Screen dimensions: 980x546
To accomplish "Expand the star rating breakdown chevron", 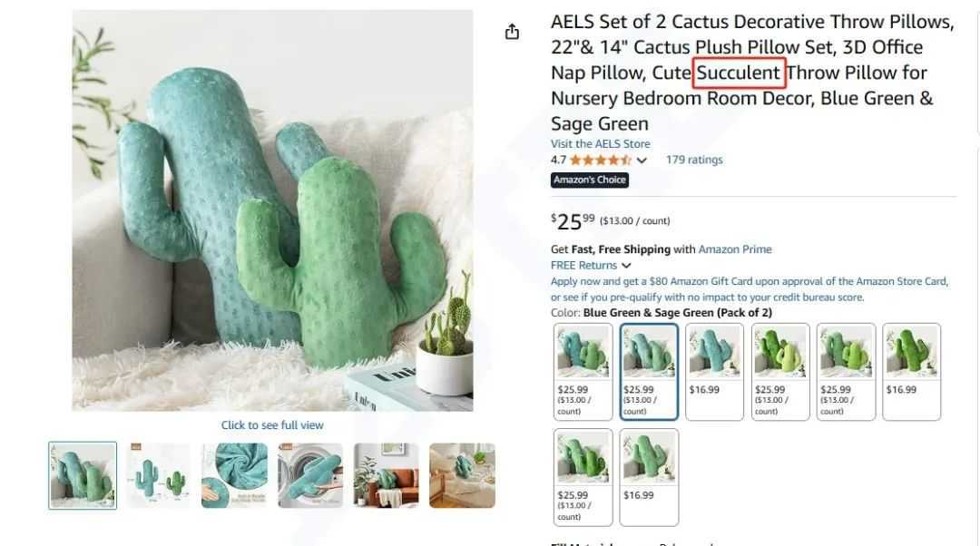I will click(x=642, y=161).
